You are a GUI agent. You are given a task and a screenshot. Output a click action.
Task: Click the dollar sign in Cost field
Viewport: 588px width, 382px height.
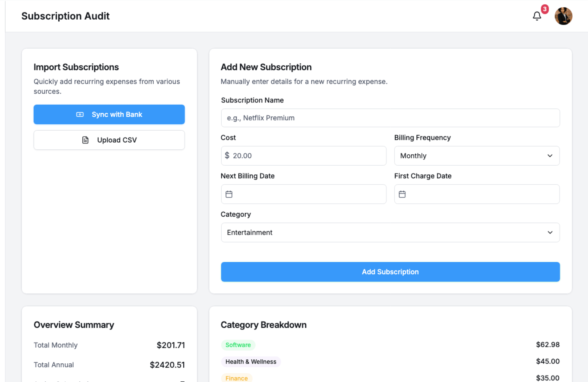tap(227, 155)
